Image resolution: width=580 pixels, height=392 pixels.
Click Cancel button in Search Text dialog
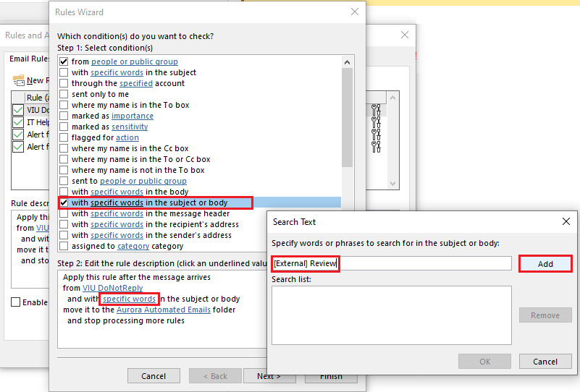[545, 362]
